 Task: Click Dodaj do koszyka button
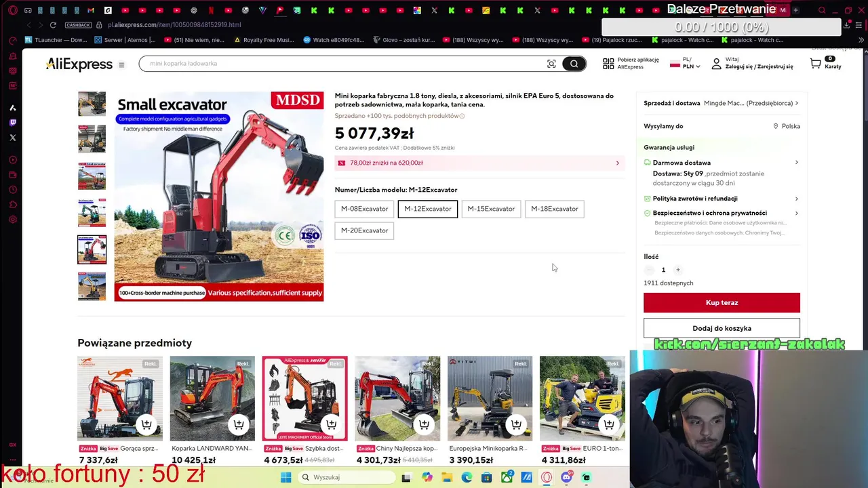pyautogui.click(x=722, y=328)
